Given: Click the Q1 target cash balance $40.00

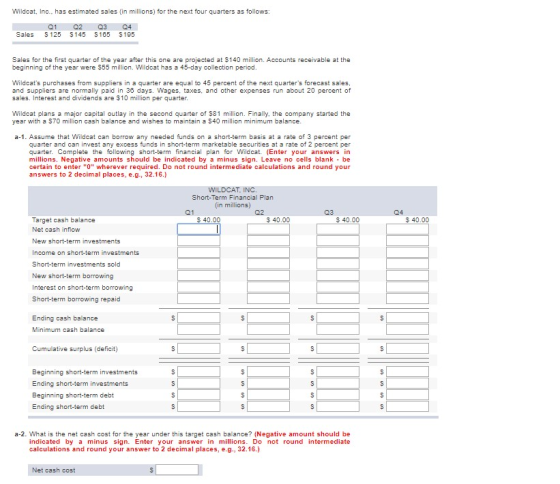Looking at the screenshot, I should [209, 220].
